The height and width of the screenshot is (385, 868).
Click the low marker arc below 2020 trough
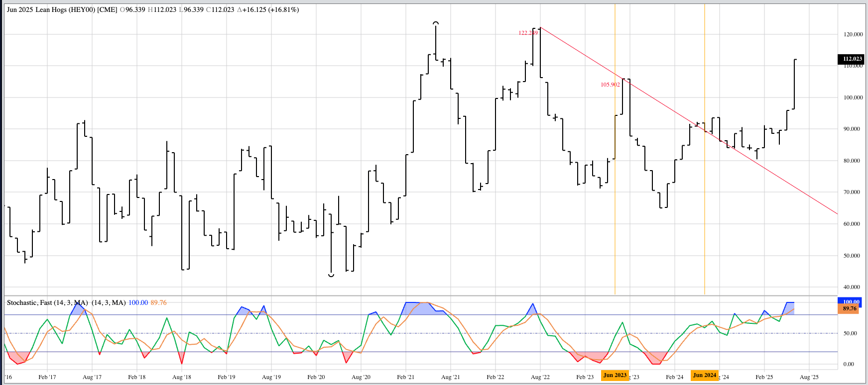[331, 275]
